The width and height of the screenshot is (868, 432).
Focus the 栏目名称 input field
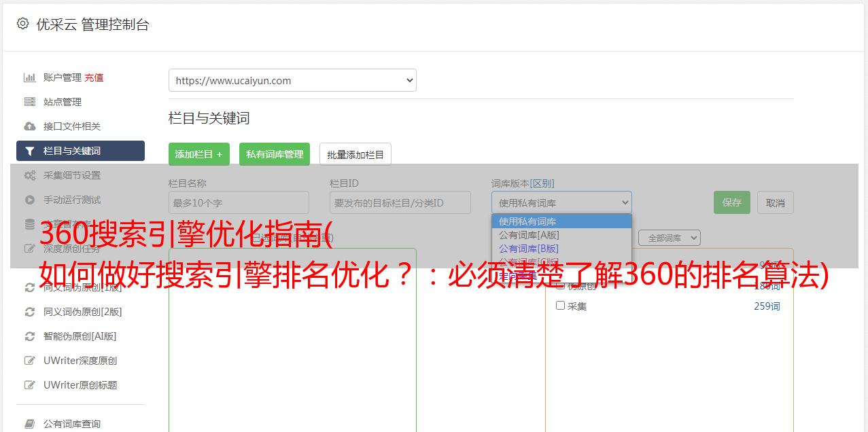(239, 202)
